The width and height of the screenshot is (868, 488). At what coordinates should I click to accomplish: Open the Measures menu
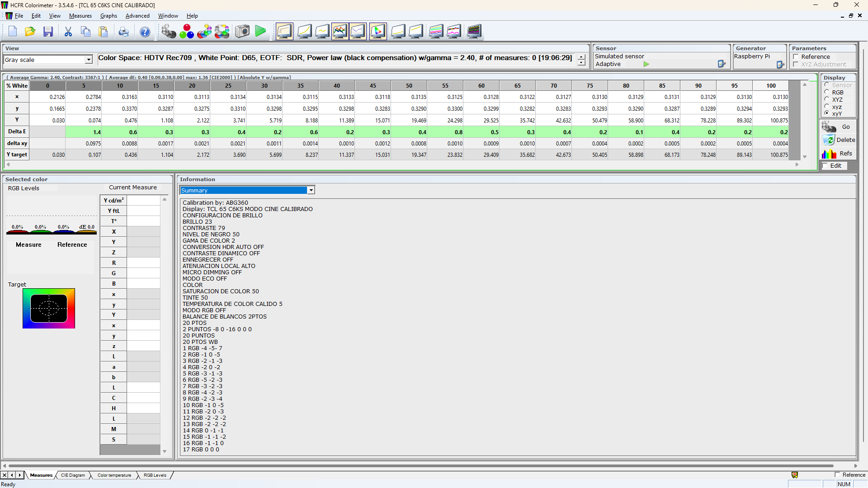click(80, 16)
